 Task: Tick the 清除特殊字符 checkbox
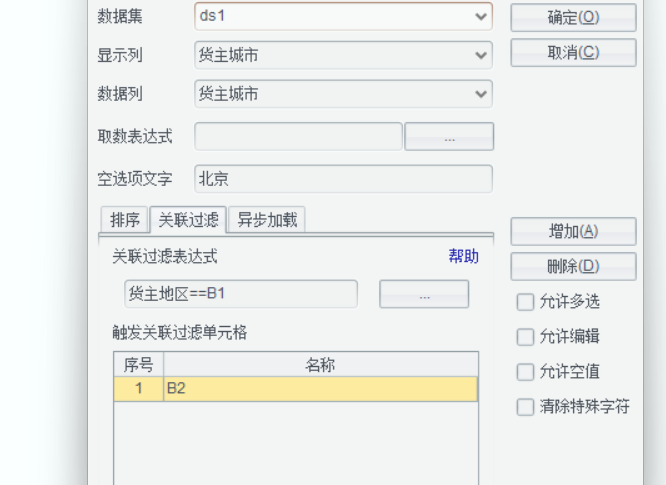[525, 407]
